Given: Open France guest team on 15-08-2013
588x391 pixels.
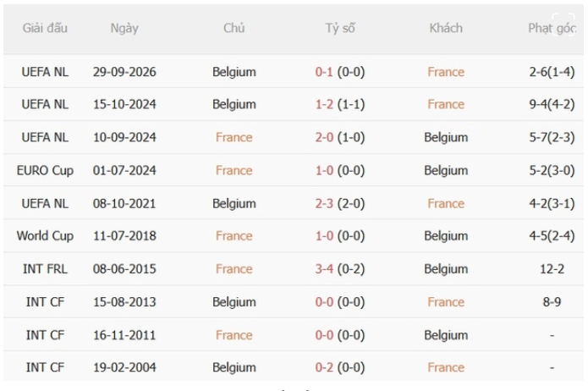Looking at the screenshot, I should pos(446,301).
